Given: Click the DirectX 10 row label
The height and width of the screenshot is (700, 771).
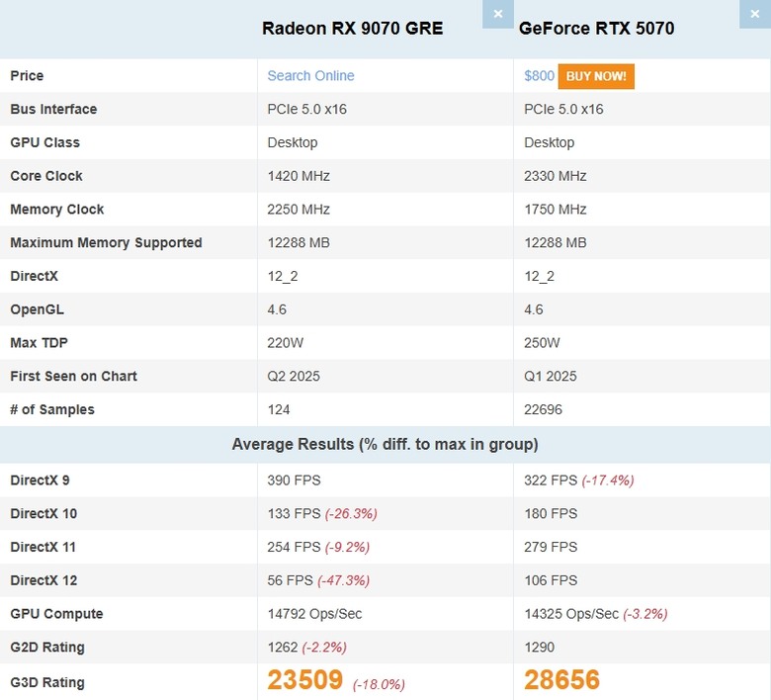Looking at the screenshot, I should point(43,513).
